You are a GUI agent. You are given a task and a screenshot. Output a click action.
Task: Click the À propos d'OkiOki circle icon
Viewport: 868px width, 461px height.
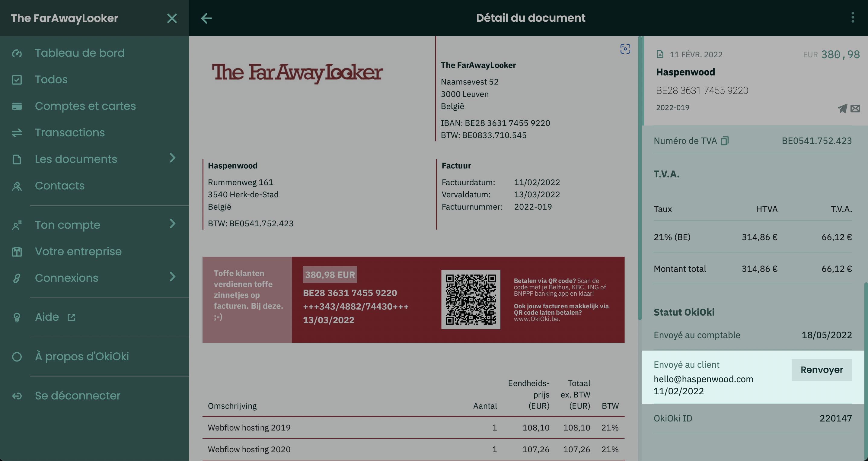(17, 357)
